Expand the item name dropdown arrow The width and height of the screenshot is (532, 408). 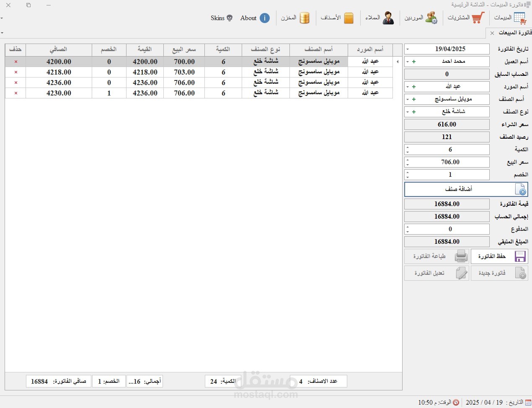[x=408, y=99]
